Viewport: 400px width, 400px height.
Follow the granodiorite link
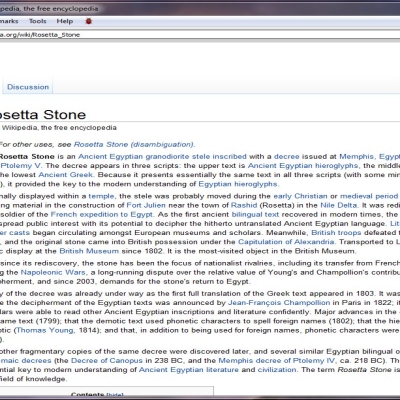pyautogui.click(x=168, y=156)
